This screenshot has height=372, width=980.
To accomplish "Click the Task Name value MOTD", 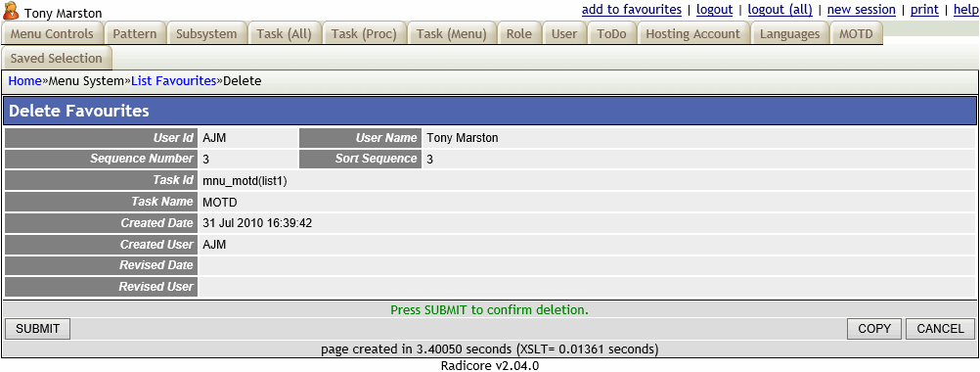I will (x=220, y=202).
